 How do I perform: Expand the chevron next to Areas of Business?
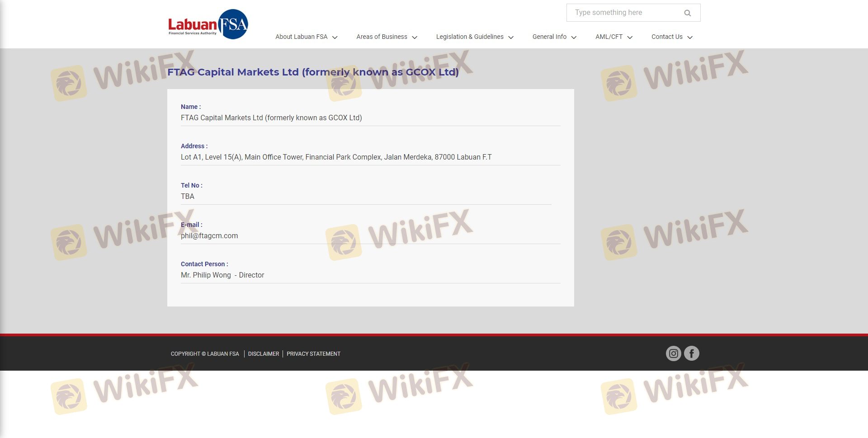click(x=415, y=38)
